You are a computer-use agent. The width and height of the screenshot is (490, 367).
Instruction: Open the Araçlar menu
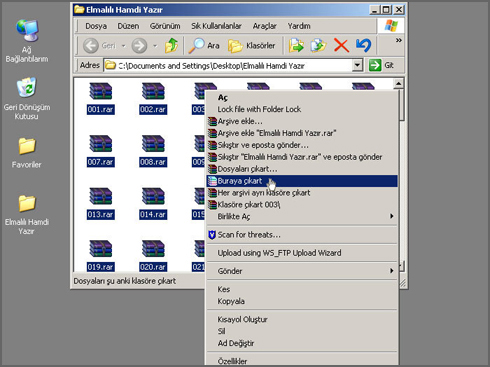(265, 26)
